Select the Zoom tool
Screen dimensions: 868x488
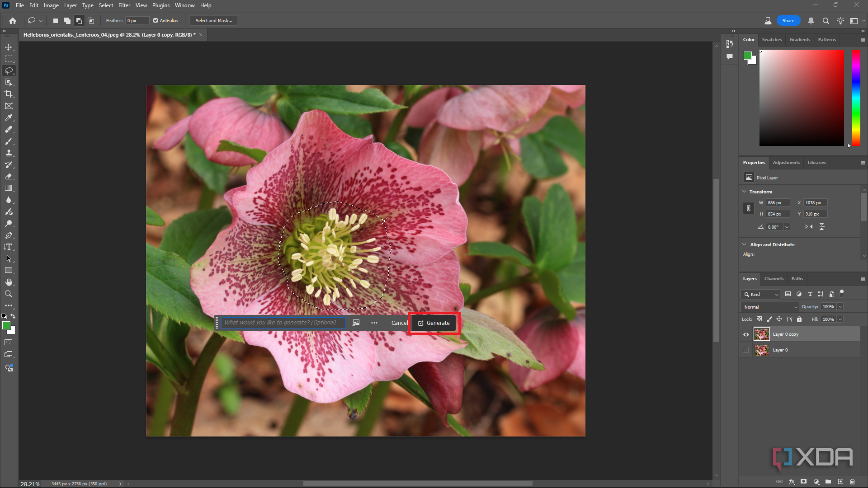pyautogui.click(x=9, y=294)
